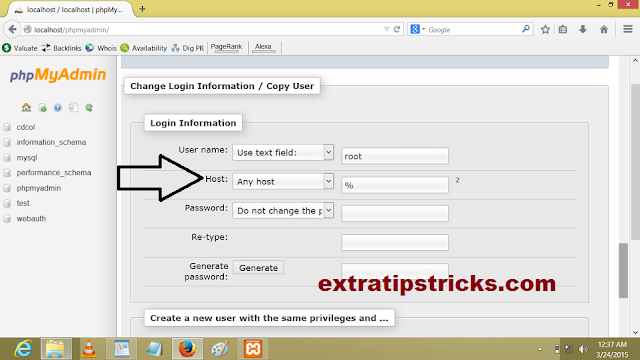Open the Firefox hamburger menu
The image size is (640, 360).
(x=628, y=29)
